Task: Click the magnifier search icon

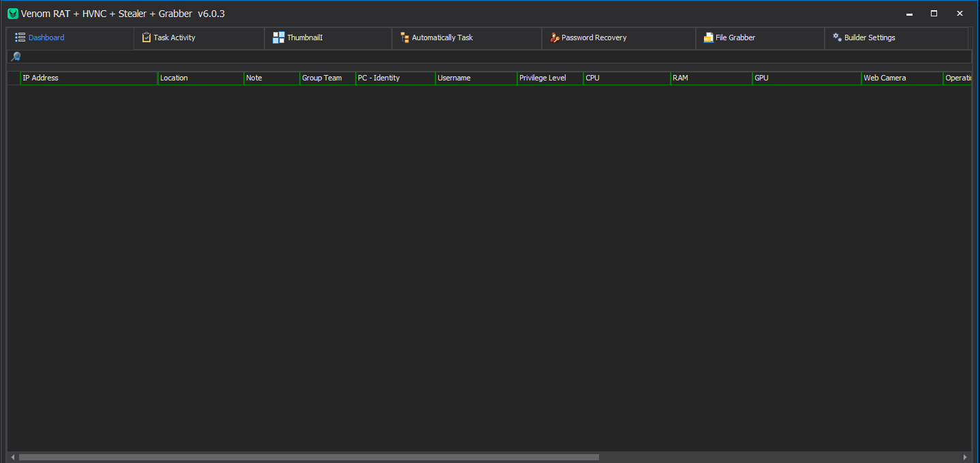Action: tap(15, 57)
